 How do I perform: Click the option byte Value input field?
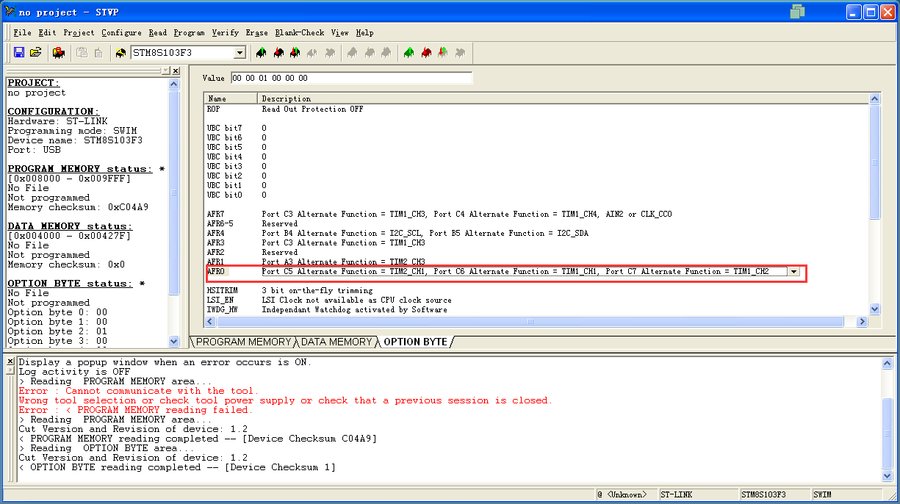tap(350, 77)
